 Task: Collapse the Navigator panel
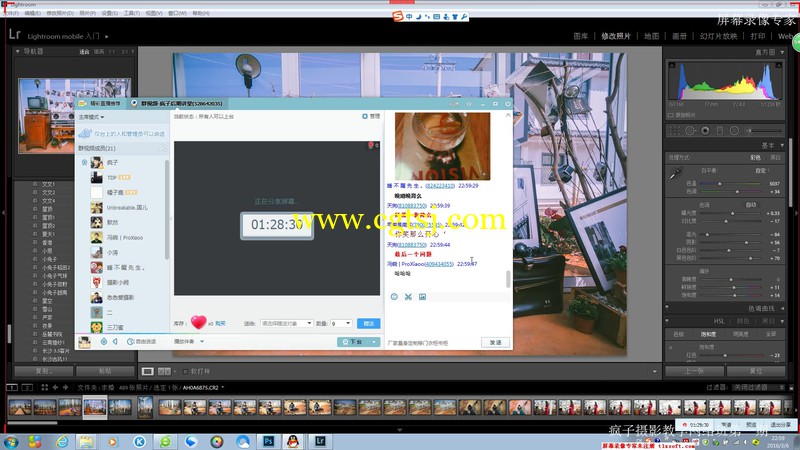coord(17,52)
